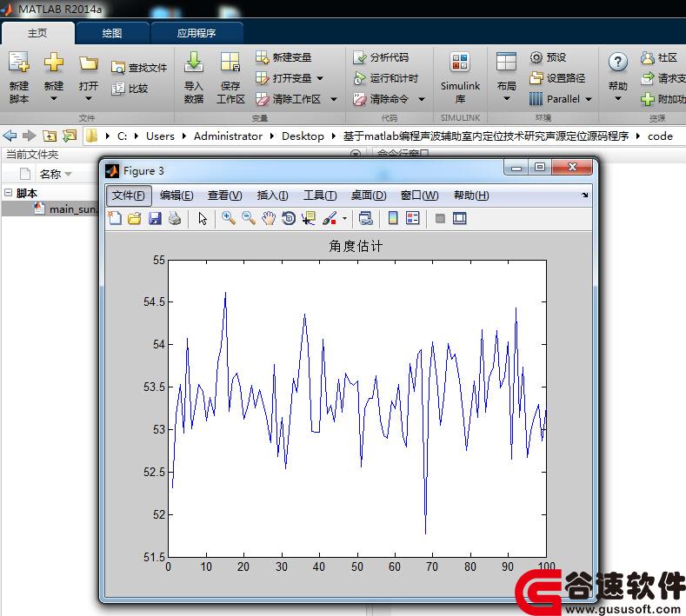
Task: Click New Figure icon in Figure 3 toolbar
Action: 115,218
